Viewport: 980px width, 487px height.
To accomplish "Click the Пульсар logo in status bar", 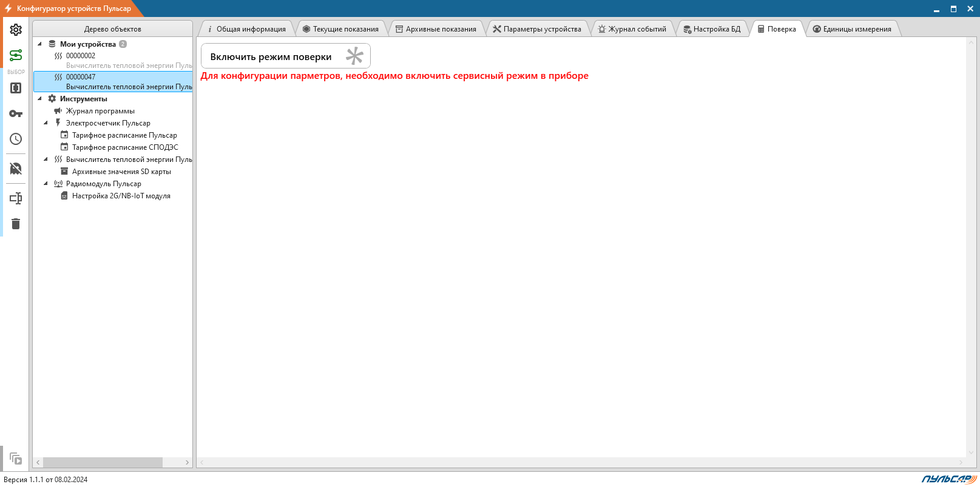I will tap(949, 479).
